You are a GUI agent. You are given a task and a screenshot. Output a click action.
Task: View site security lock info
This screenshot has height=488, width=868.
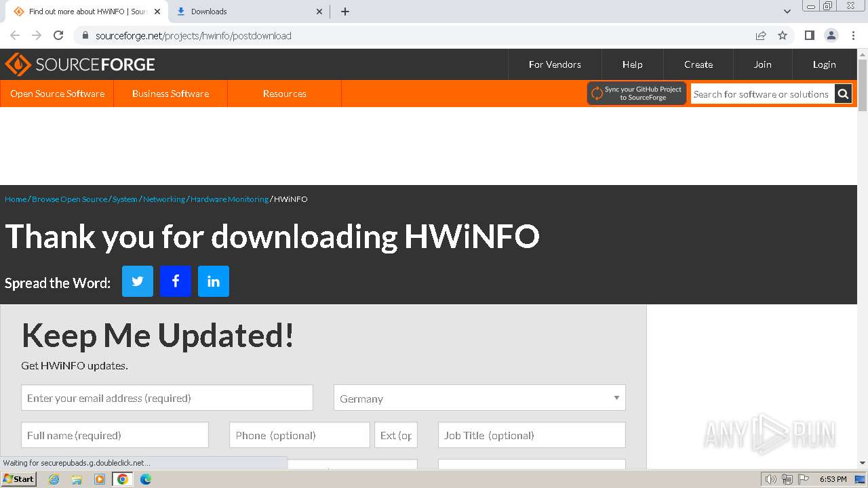[85, 35]
